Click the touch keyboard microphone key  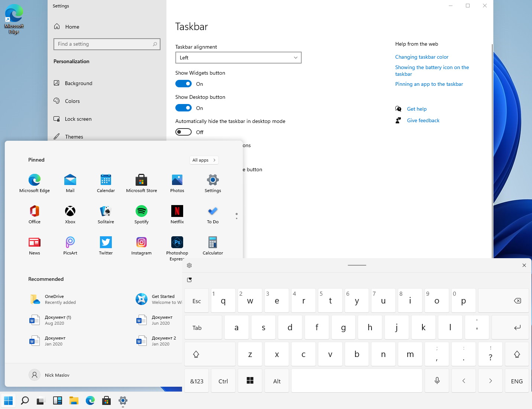437,381
